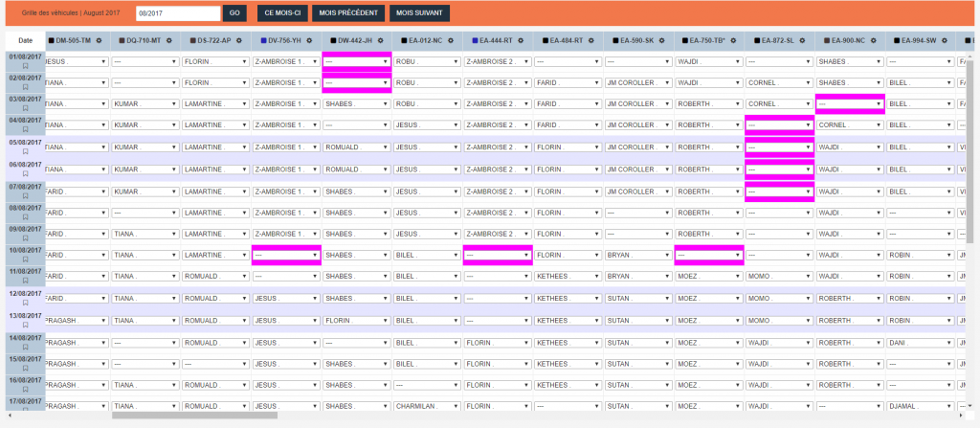Go to previous month with MOIS PRÉCÉDENT
This screenshot has height=428, width=980.
pyautogui.click(x=348, y=13)
